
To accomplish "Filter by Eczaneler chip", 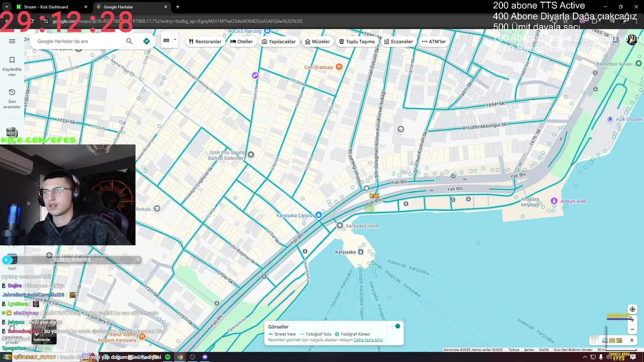I will [398, 42].
